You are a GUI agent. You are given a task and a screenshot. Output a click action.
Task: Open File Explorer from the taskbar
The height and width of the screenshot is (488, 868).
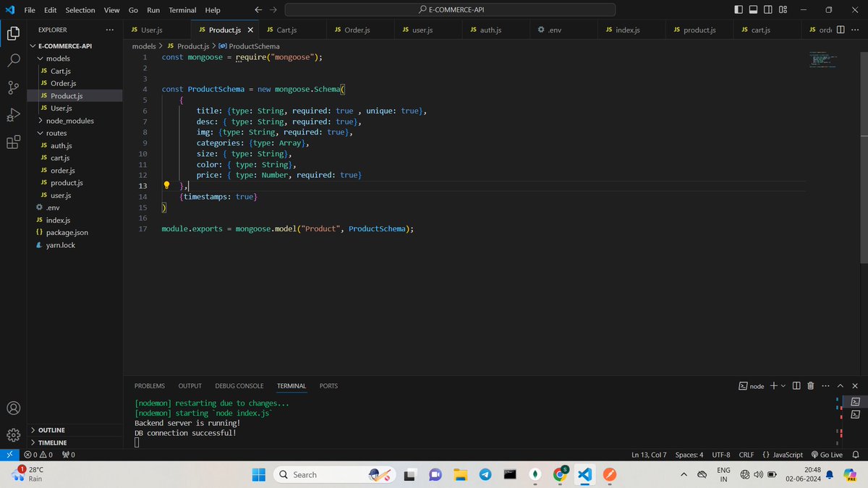click(x=459, y=474)
